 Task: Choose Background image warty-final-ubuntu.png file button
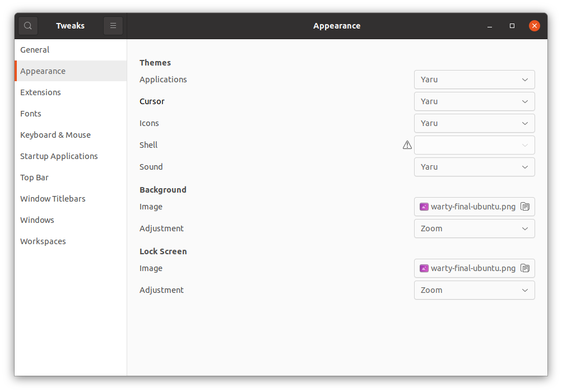tap(475, 207)
